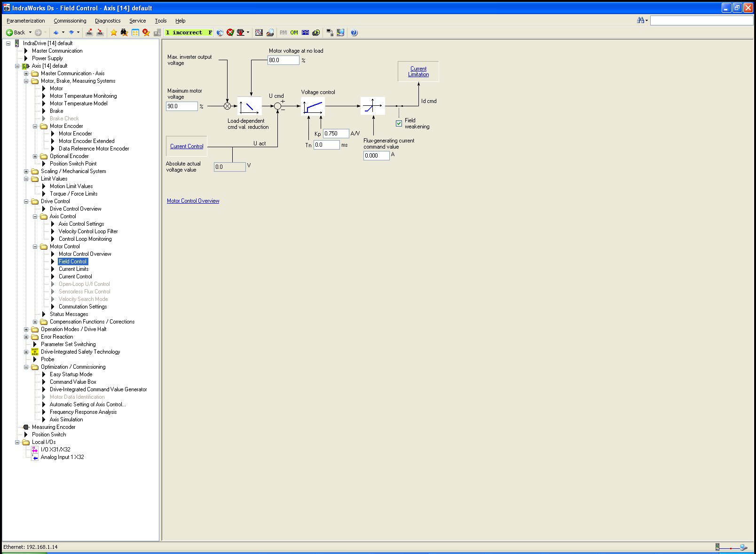Select Current Limits in the tree
Image resolution: width=756 pixels, height=554 pixels.
tap(73, 269)
